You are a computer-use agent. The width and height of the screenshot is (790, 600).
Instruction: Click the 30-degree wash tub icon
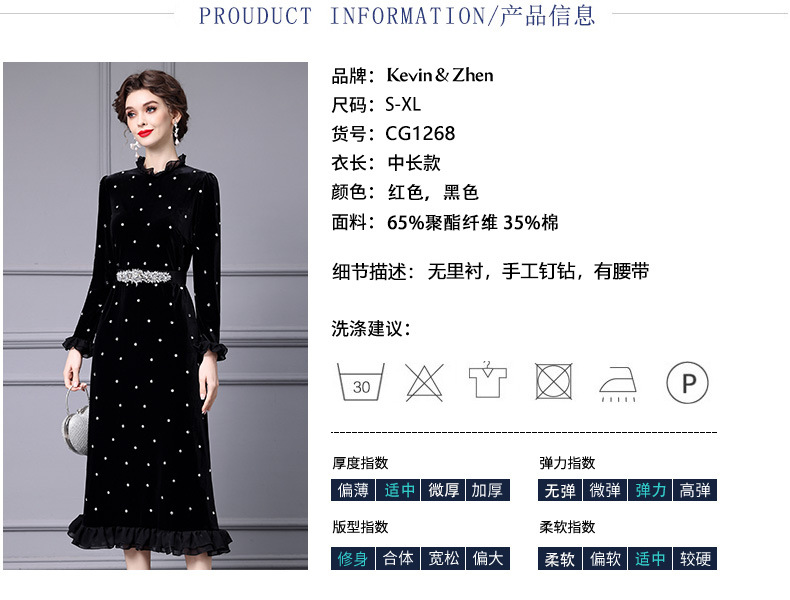click(x=361, y=382)
